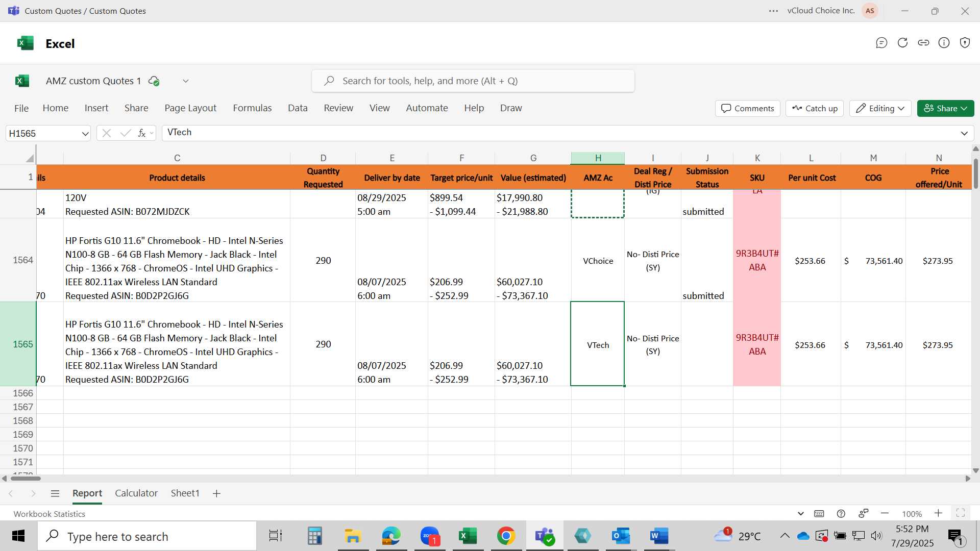Viewport: 980px width, 551px height.
Task: Open the info circle icon
Action: coord(944,43)
